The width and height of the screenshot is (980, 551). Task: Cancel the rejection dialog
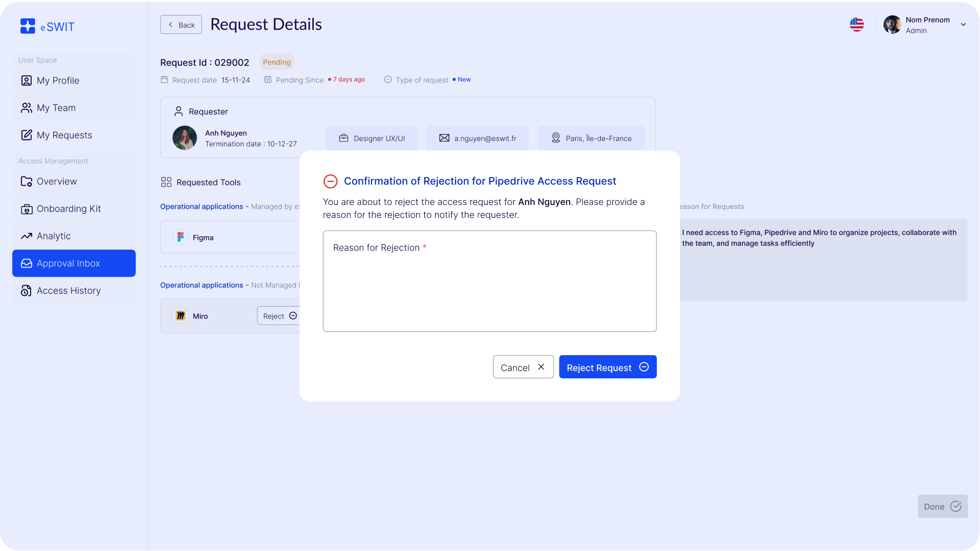click(x=522, y=367)
